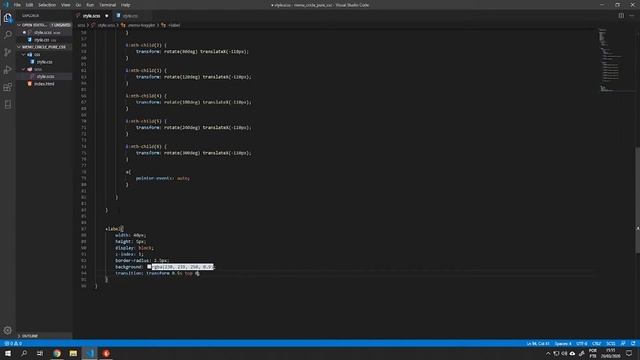
Task: Open the File menu
Action: [x=17, y=5]
